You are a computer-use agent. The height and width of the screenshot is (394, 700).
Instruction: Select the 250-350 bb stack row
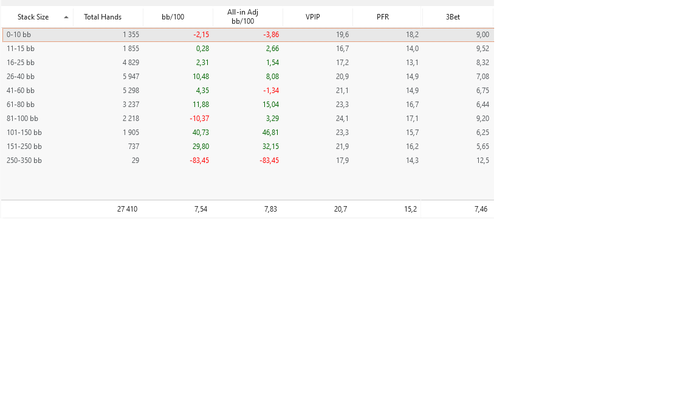click(248, 160)
